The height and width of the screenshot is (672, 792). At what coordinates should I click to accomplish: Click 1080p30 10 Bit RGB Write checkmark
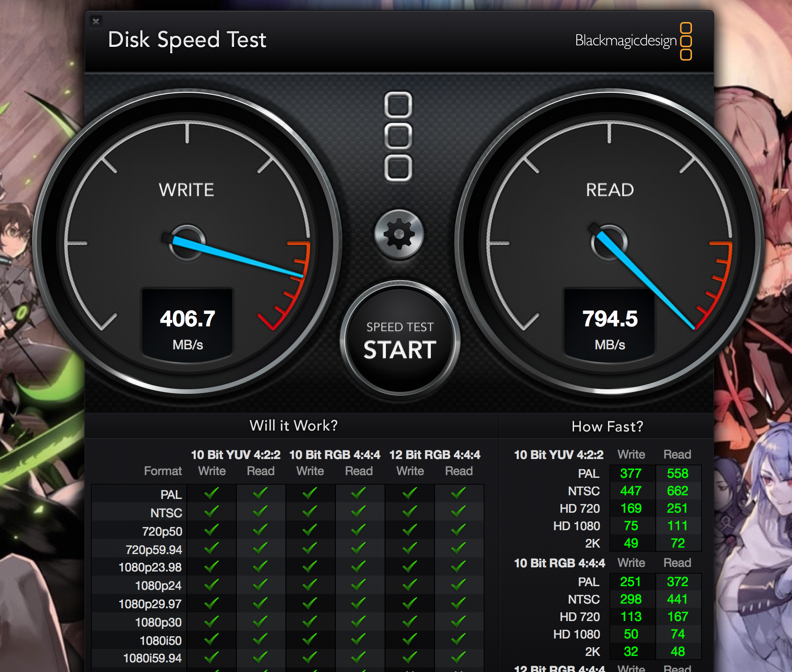310,622
